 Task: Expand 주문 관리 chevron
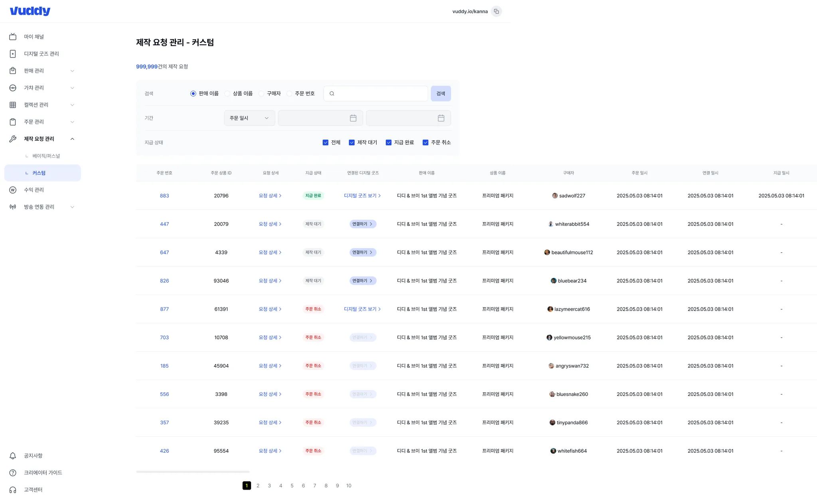click(72, 122)
